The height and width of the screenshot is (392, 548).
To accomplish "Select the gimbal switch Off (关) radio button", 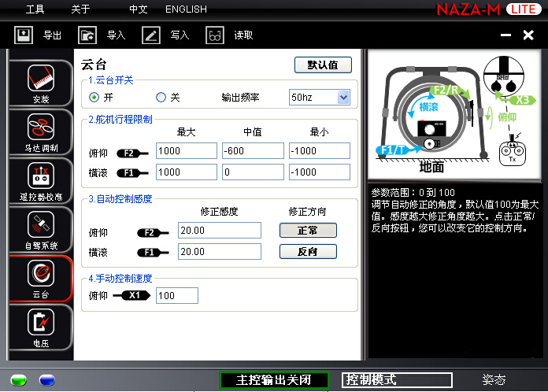I will click(161, 98).
